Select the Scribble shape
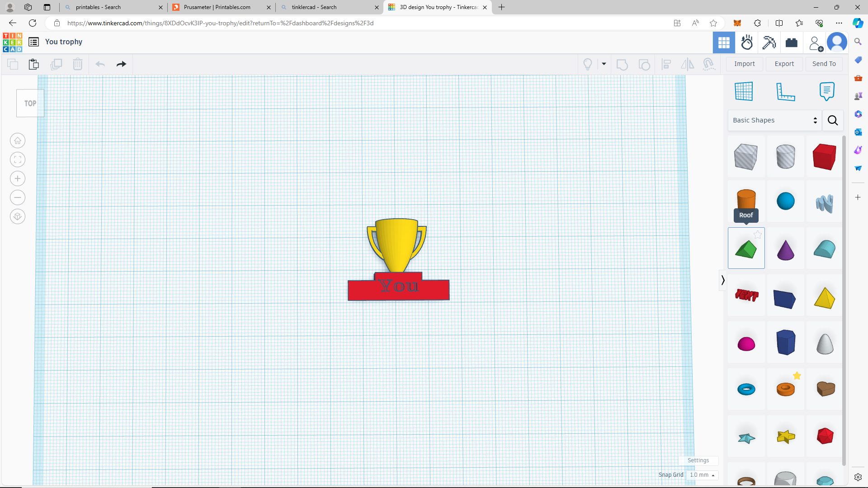The height and width of the screenshot is (488, 868). click(x=824, y=203)
